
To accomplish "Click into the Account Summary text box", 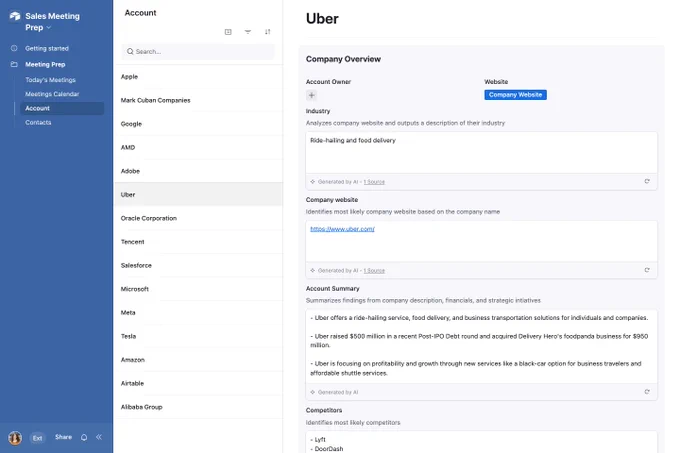I will point(481,346).
